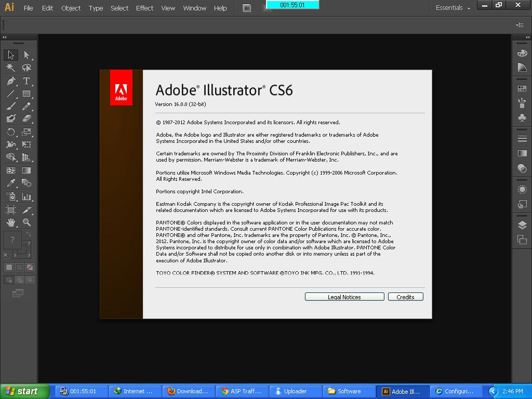This screenshot has height=399, width=532.
Task: Open the File menu
Action: click(x=29, y=8)
